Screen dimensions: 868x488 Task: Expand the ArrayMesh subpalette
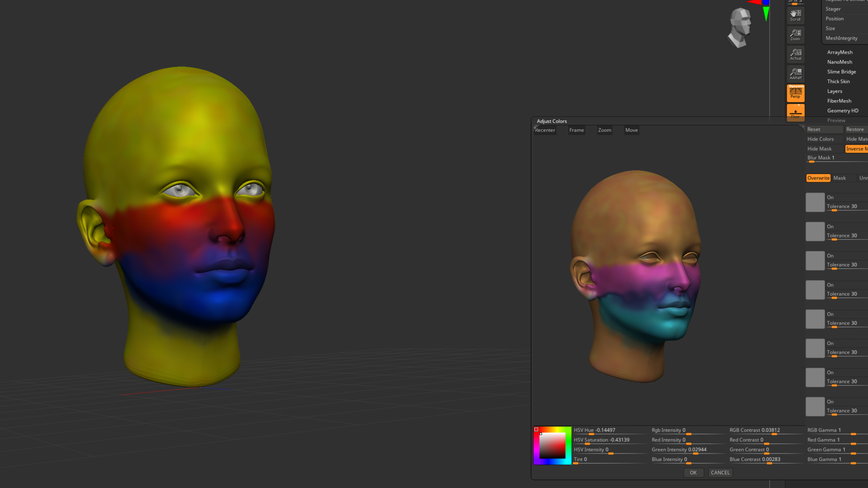839,52
